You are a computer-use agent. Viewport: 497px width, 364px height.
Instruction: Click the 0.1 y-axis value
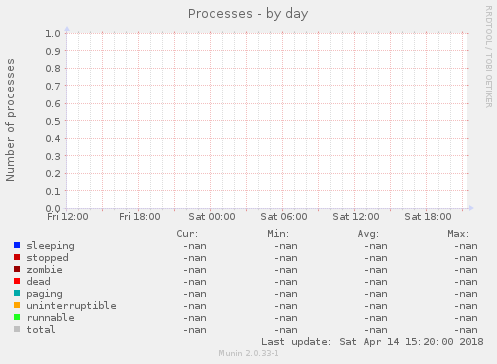[53, 191]
